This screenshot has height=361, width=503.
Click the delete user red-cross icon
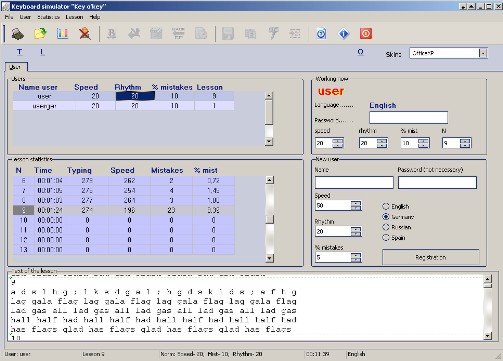pos(85,34)
